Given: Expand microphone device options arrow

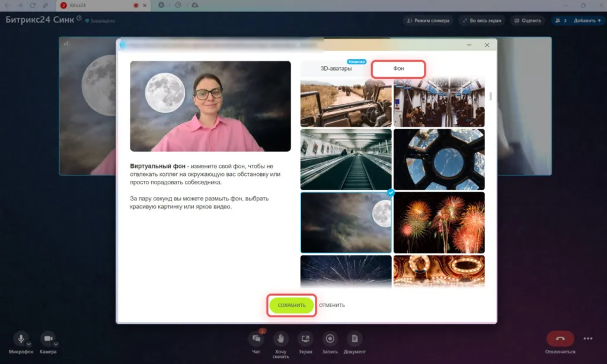Looking at the screenshot, I should (29, 344).
